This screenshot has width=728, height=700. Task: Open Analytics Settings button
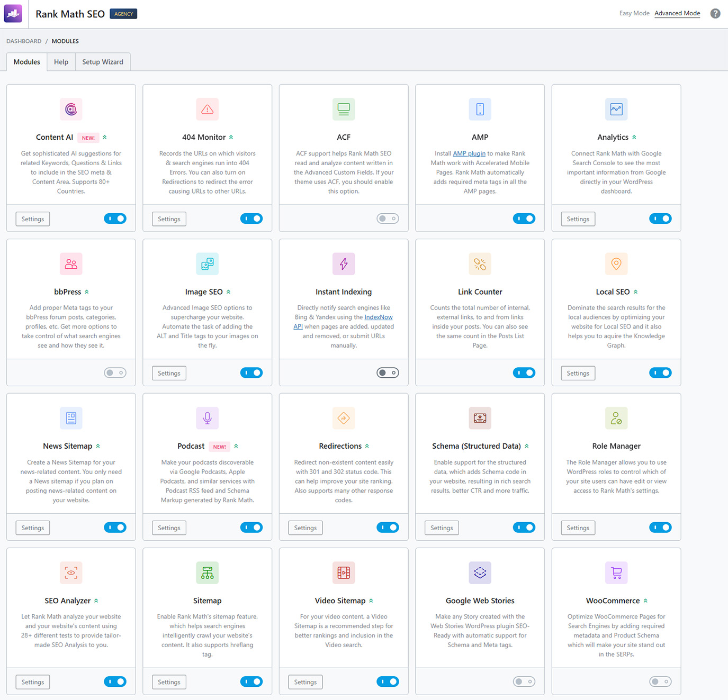[578, 219]
